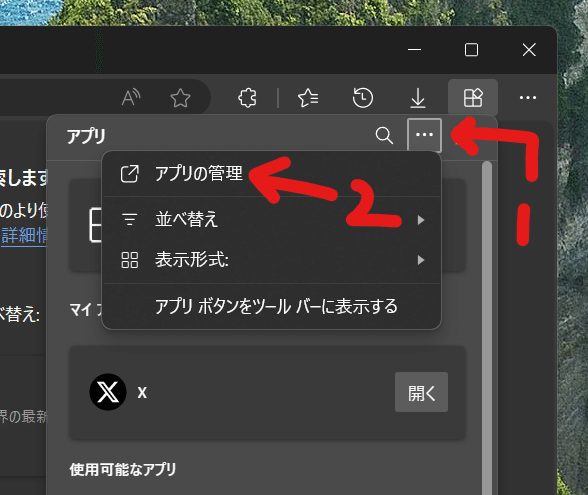This screenshot has width=588, height=495.
Task: Click the X app logo icon
Action: pos(108,392)
